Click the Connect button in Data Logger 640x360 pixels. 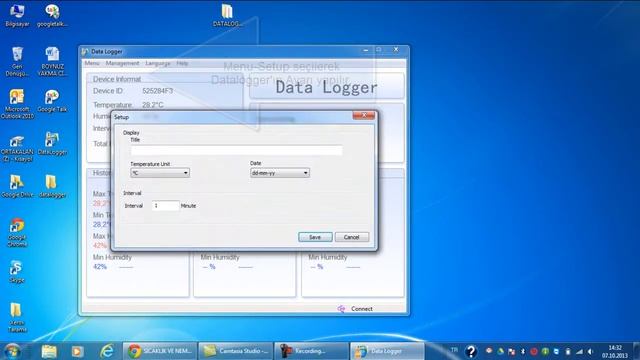pyautogui.click(x=362, y=309)
